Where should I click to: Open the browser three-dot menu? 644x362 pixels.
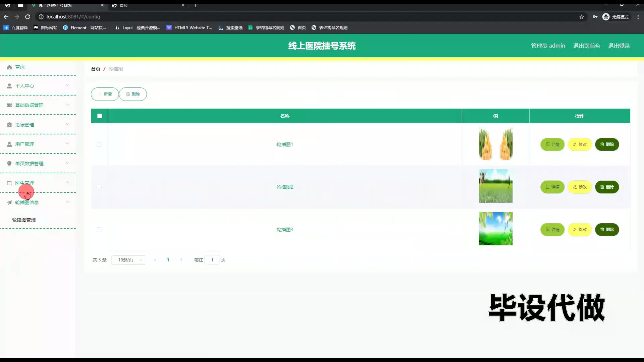pyautogui.click(x=638, y=17)
